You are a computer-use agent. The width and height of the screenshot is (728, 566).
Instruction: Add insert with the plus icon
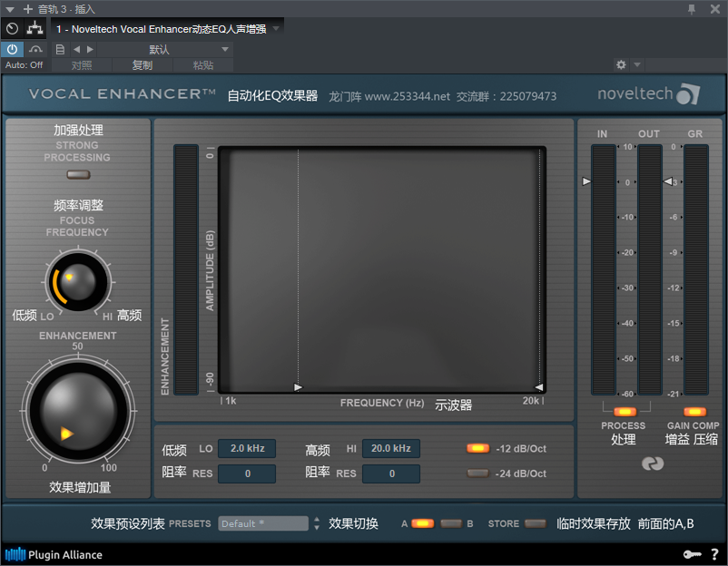click(x=28, y=9)
